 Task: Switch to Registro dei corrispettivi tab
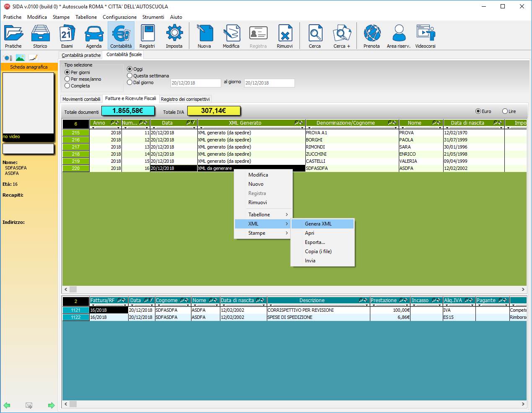(x=185, y=99)
